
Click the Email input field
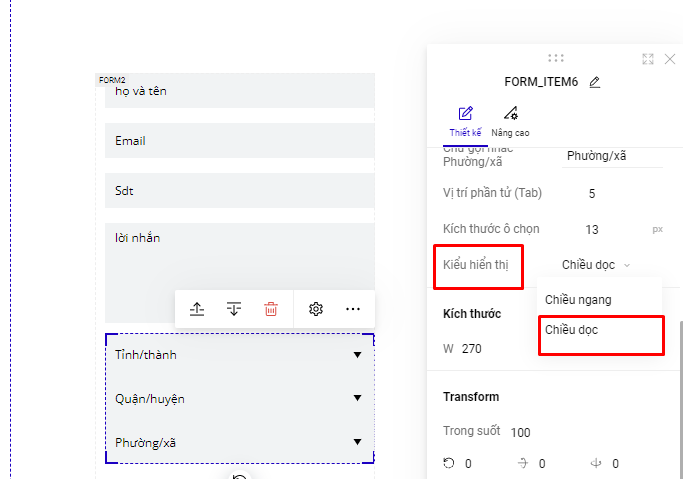239,141
